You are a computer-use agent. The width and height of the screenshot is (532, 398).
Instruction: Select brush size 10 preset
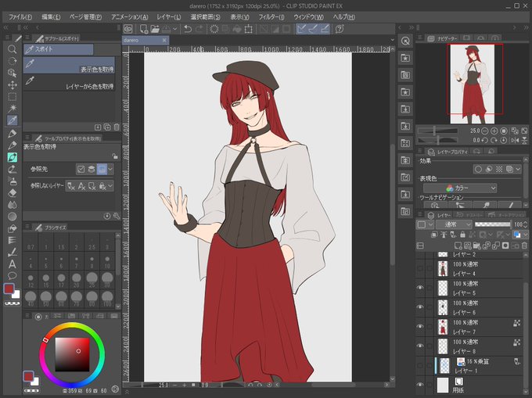click(x=107, y=262)
